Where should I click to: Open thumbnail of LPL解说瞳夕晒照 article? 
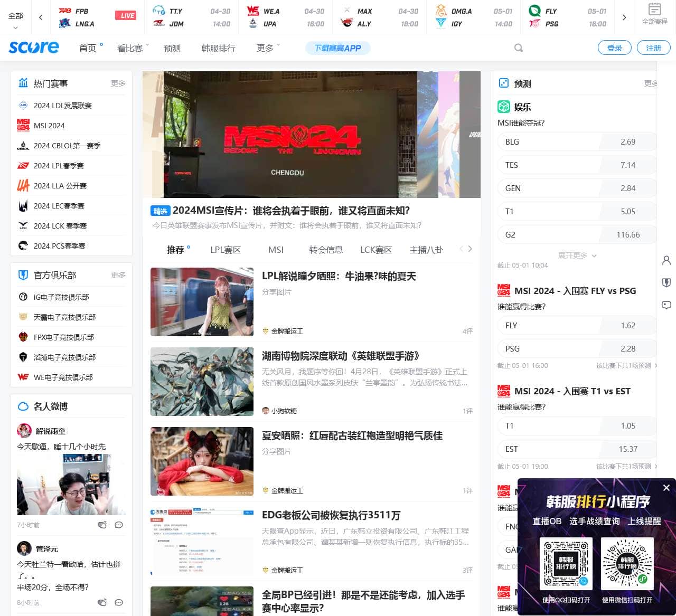pos(202,302)
